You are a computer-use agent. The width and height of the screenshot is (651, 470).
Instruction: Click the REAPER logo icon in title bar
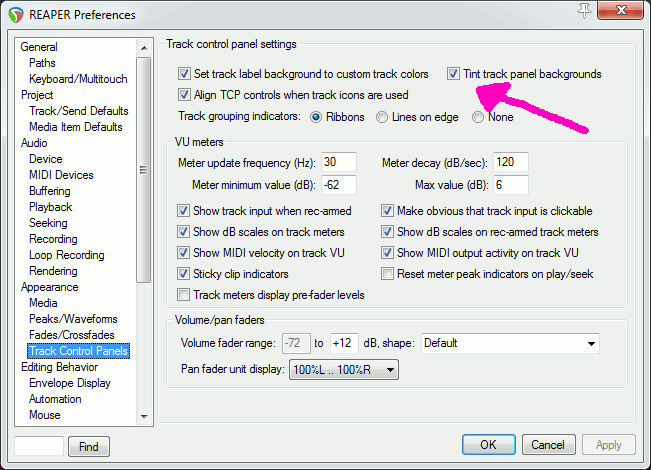(16, 15)
